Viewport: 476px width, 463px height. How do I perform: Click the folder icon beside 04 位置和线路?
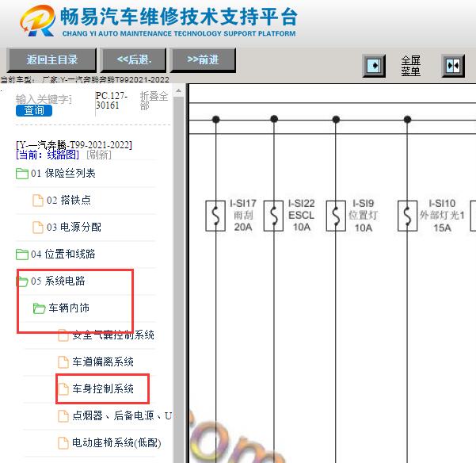click(22, 254)
